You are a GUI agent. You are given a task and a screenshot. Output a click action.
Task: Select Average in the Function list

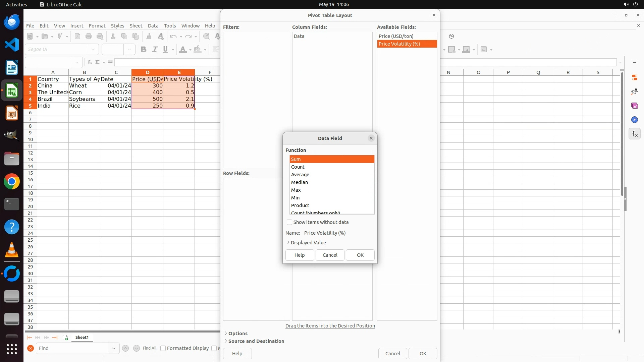point(300,175)
